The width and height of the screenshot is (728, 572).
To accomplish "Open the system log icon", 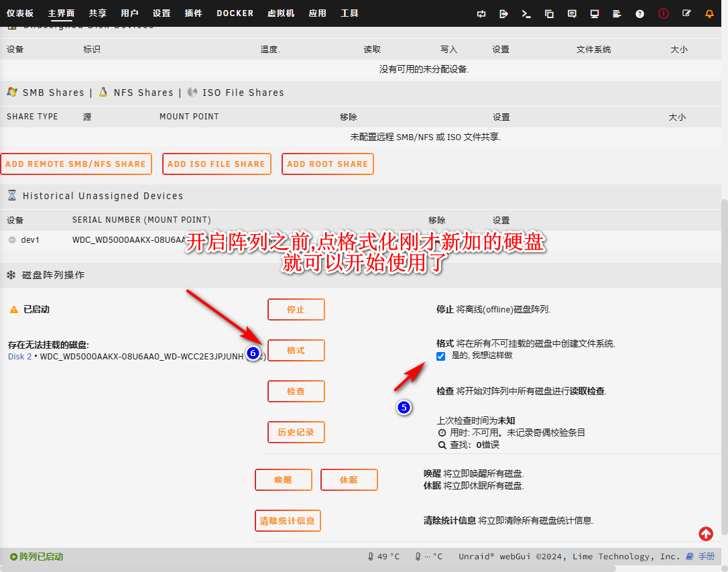I will point(617,13).
